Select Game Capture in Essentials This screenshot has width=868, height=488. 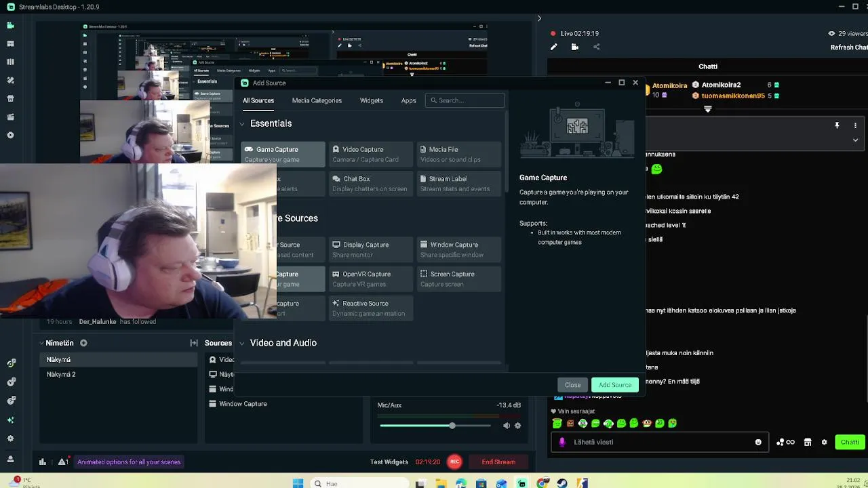tap(283, 154)
